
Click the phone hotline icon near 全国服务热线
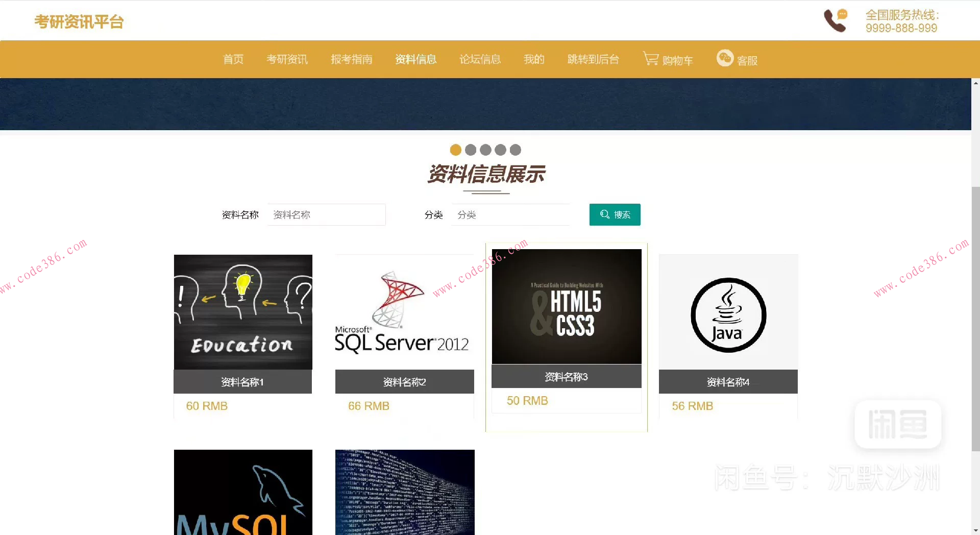(834, 20)
